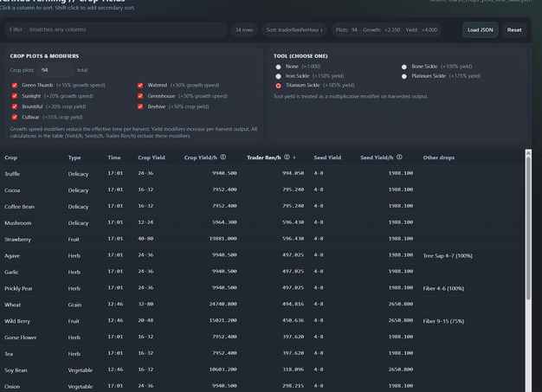Click the 318.096 Soy Bean Ren value

coord(294,370)
